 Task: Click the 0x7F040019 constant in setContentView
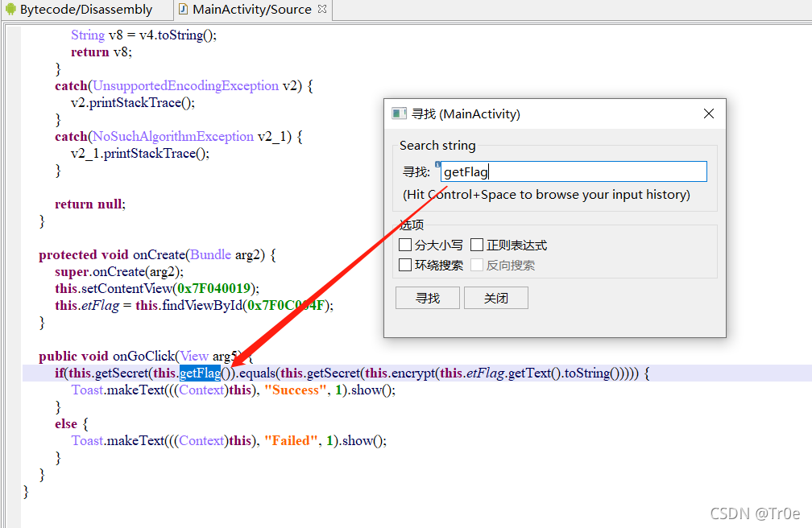[x=214, y=288]
